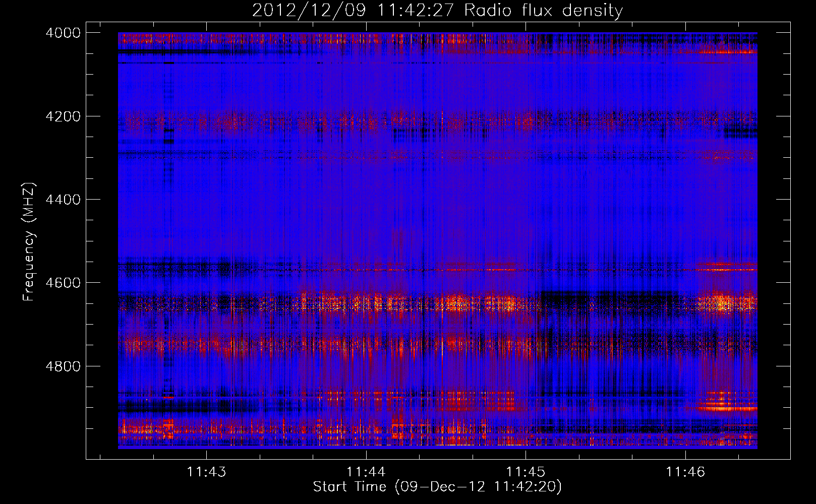Viewport: 816px width, 504px height.
Task: Select the 4800 frequency axis label
Action: click(x=63, y=366)
